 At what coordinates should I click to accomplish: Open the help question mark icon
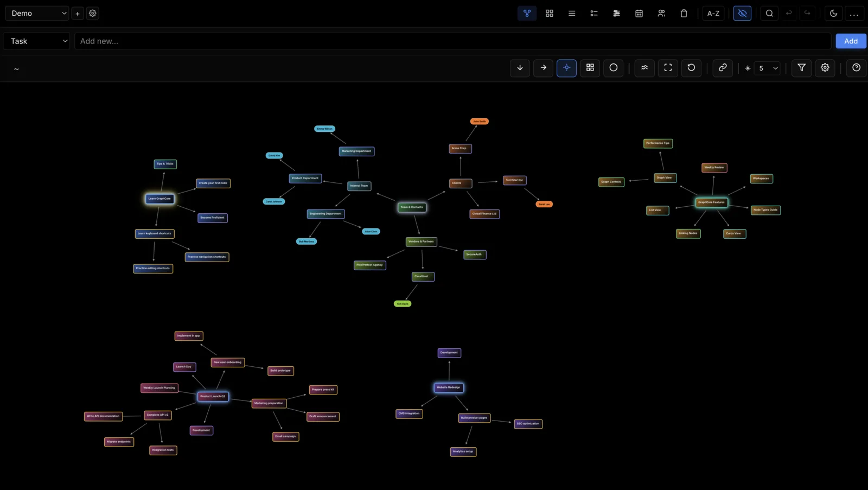(857, 68)
